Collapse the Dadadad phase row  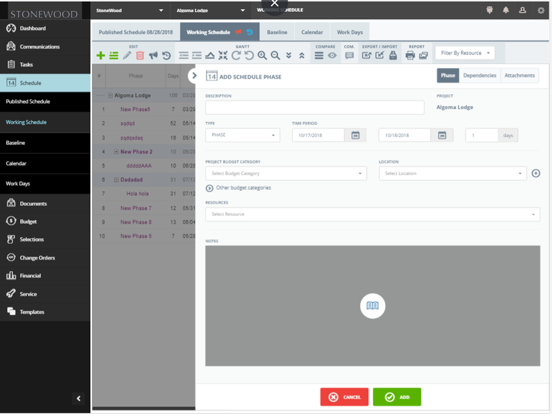[x=116, y=180]
